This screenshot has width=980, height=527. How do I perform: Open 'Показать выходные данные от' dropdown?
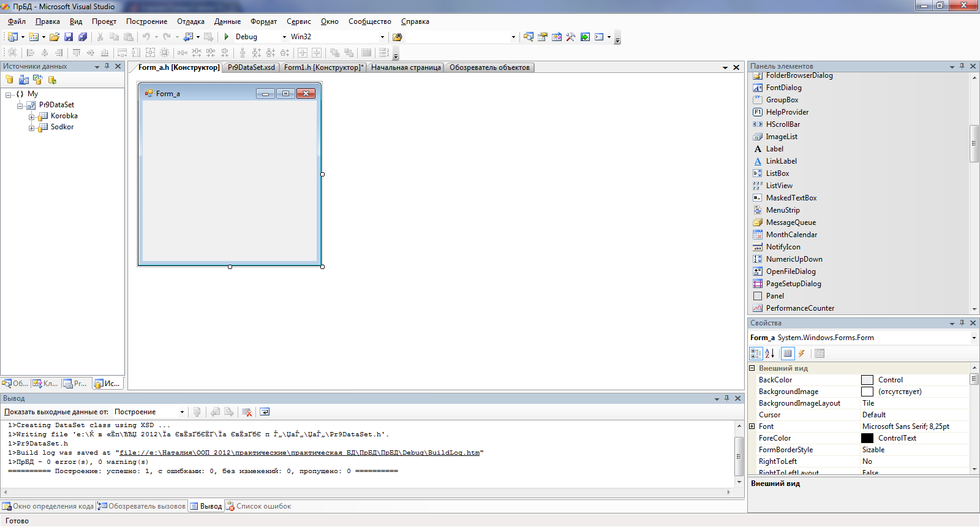click(182, 412)
